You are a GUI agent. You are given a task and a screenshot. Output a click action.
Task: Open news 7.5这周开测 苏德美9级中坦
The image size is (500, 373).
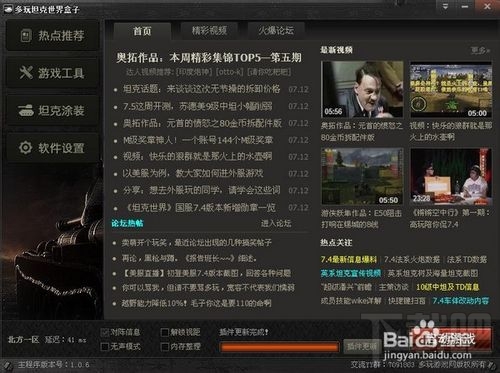(x=198, y=106)
